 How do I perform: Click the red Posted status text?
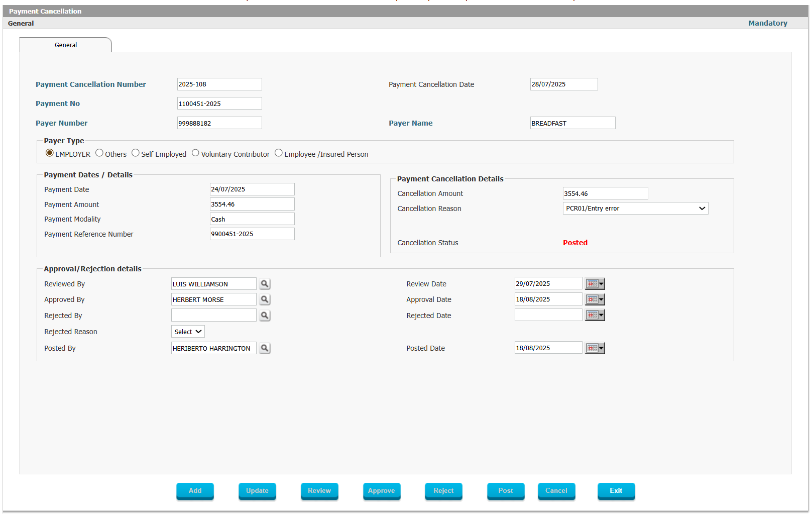click(x=575, y=243)
